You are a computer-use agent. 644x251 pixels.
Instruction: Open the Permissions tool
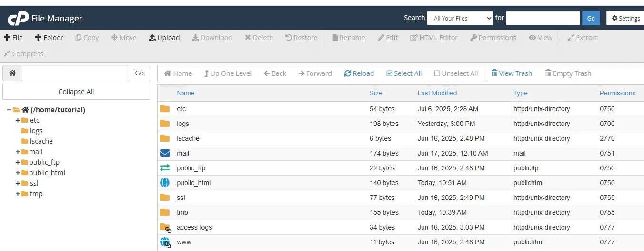pos(493,38)
